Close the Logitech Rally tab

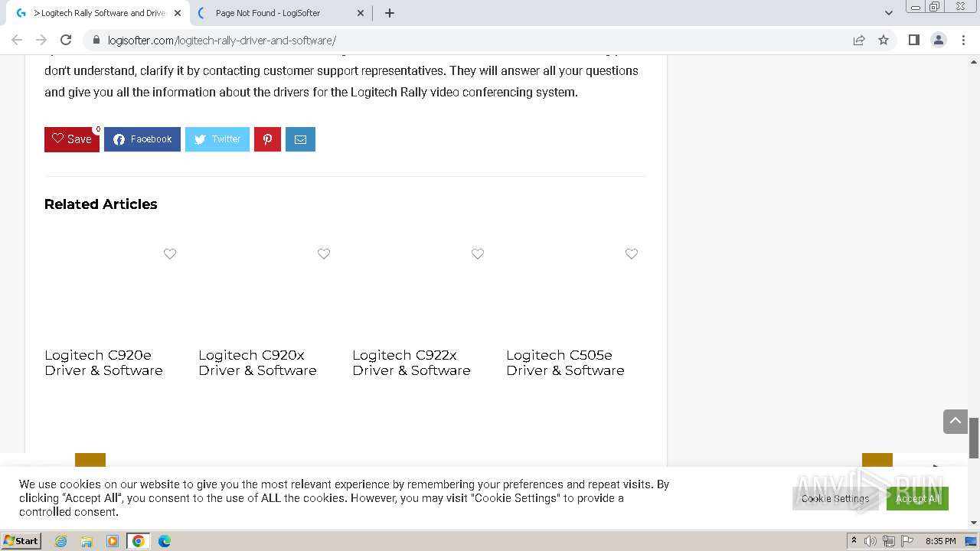(x=178, y=13)
